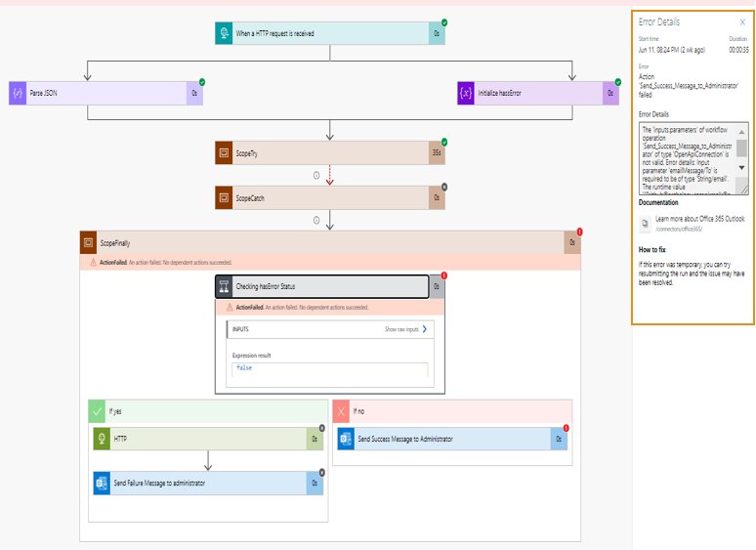Collapse the ScopeFinally scope header

[322, 242]
